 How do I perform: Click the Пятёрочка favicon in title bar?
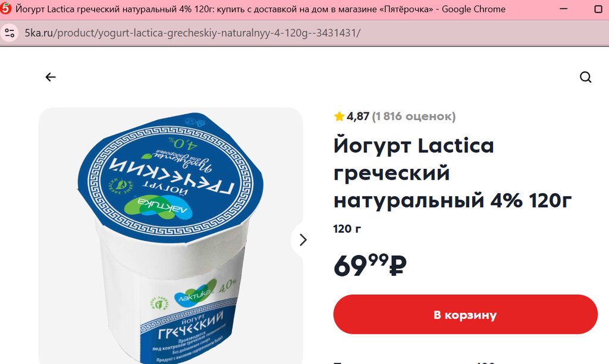tap(6, 8)
